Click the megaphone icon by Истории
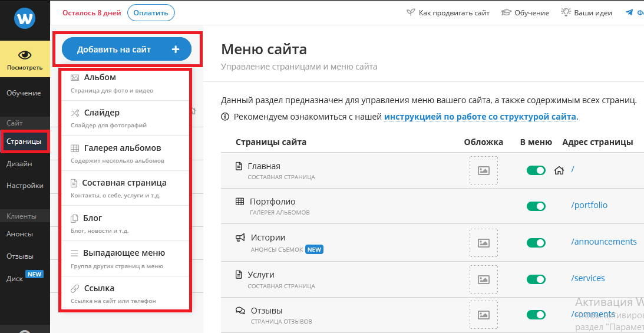644x333 pixels. (240, 238)
